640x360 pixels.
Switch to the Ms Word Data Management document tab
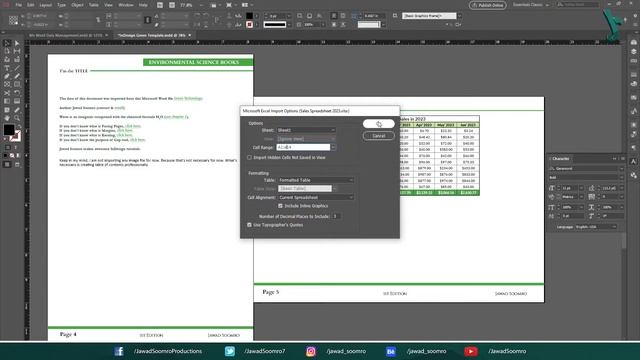65,36
